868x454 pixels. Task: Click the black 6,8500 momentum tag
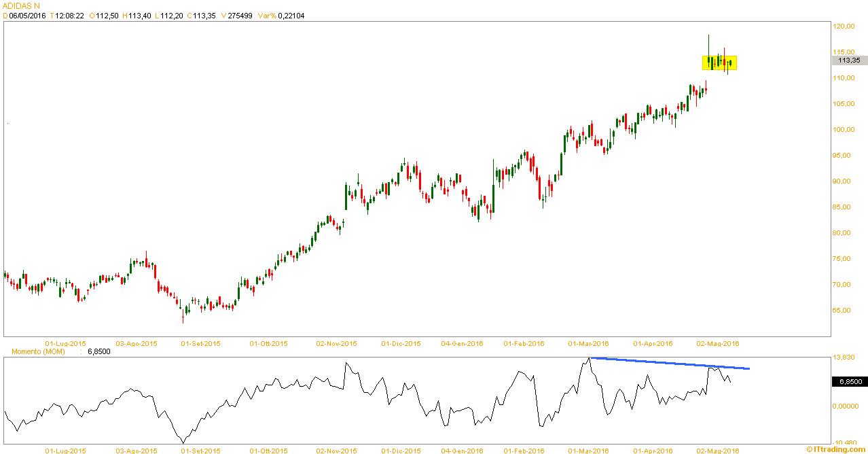click(849, 382)
